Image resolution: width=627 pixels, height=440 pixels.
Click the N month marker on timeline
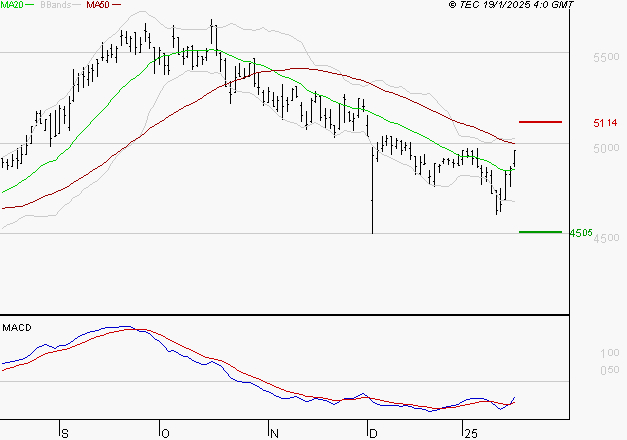[274, 434]
